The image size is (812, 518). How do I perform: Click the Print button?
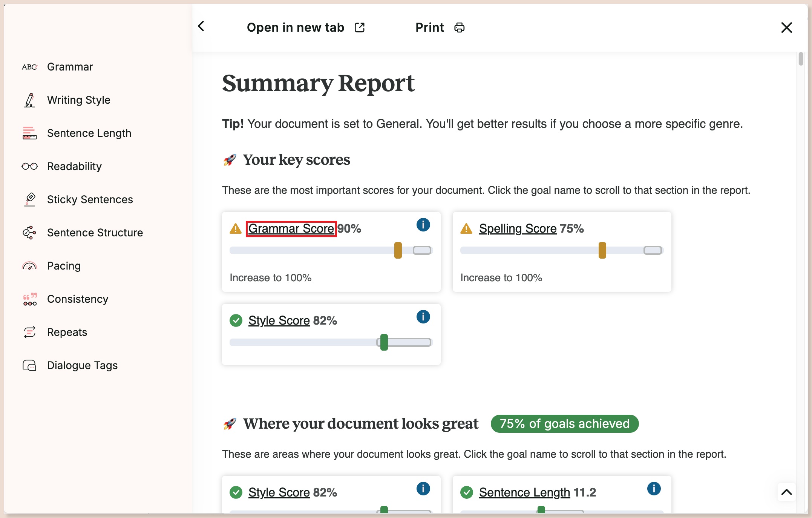(x=440, y=28)
